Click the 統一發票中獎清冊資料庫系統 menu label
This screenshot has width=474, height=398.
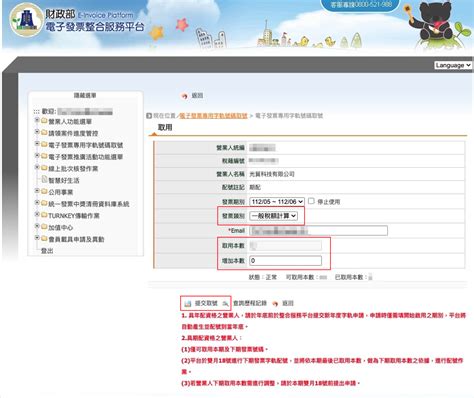pos(89,204)
